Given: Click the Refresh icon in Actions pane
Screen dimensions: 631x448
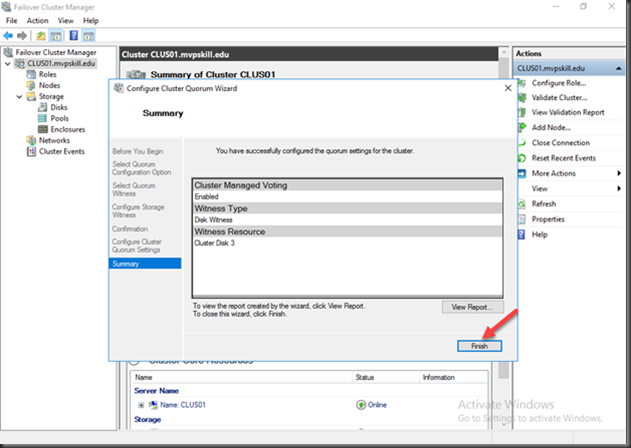Looking at the screenshot, I should 522,204.
